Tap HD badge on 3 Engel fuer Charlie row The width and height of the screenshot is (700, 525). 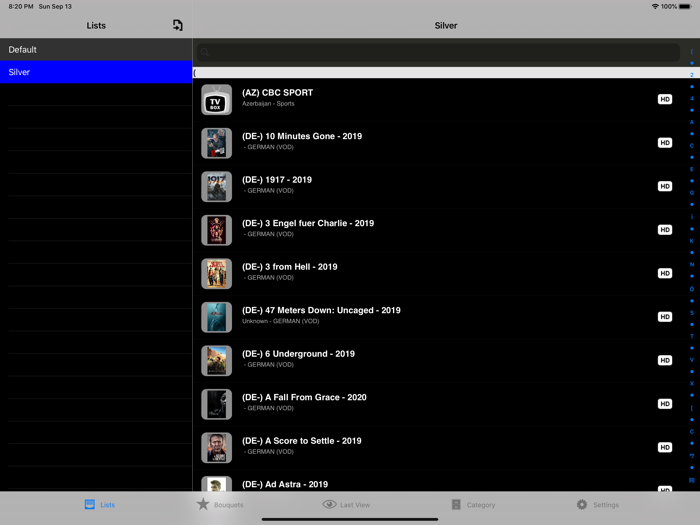coord(665,230)
